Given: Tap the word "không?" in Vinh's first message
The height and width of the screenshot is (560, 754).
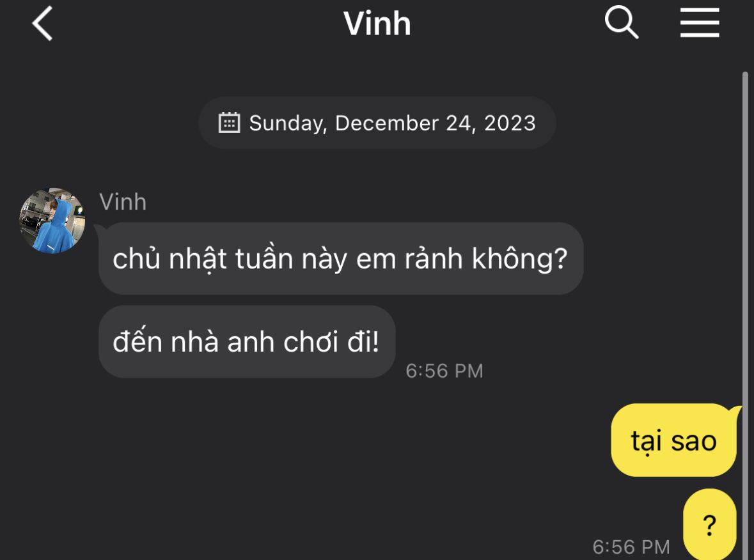Looking at the screenshot, I should pyautogui.click(x=520, y=259).
